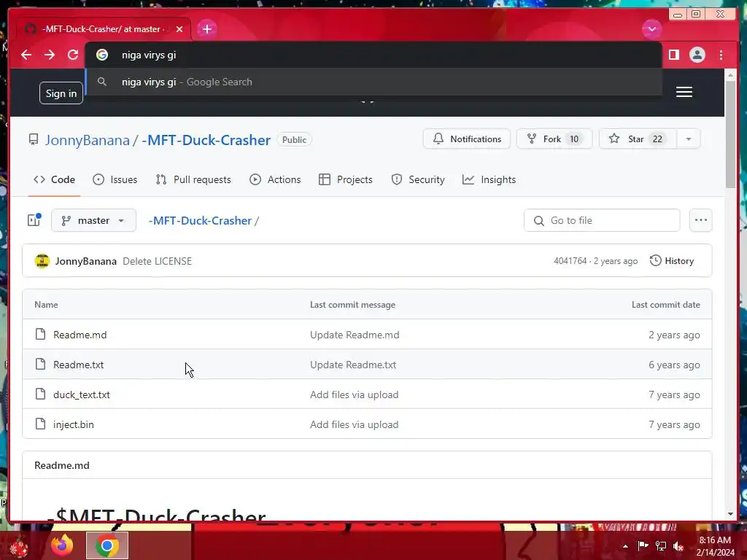Star the repository
Image resolution: width=747 pixels, height=560 pixels.
[x=637, y=139]
